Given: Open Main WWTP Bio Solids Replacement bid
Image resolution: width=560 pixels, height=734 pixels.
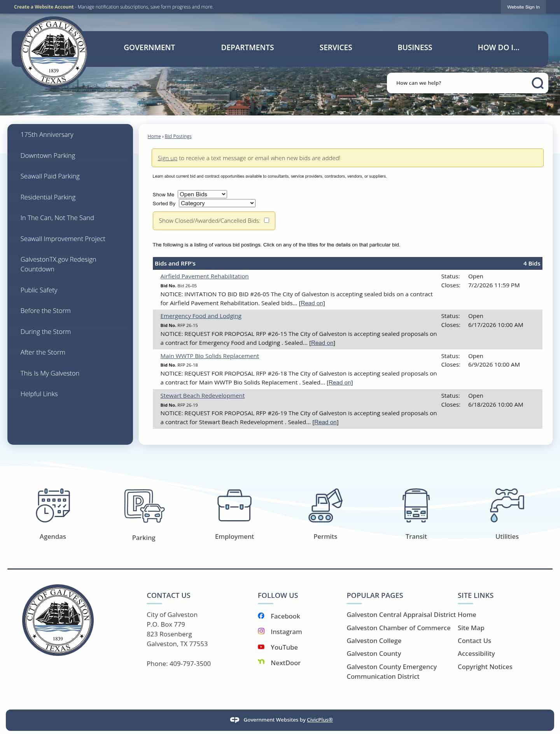Looking at the screenshot, I should [x=210, y=356].
